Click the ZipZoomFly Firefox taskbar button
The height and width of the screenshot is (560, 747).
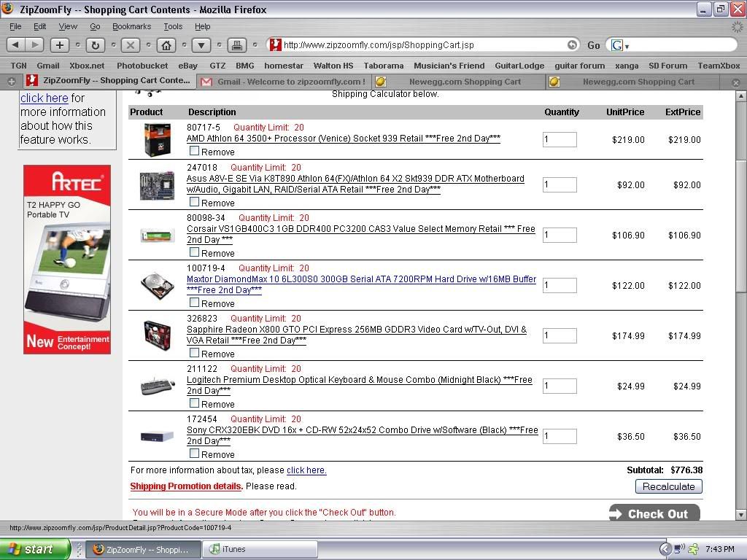click(142, 549)
